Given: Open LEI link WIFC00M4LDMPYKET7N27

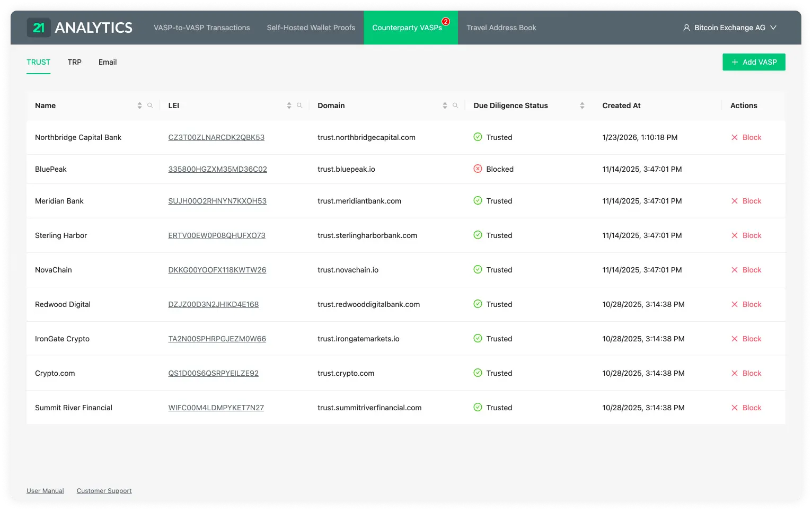Looking at the screenshot, I should click(216, 408).
